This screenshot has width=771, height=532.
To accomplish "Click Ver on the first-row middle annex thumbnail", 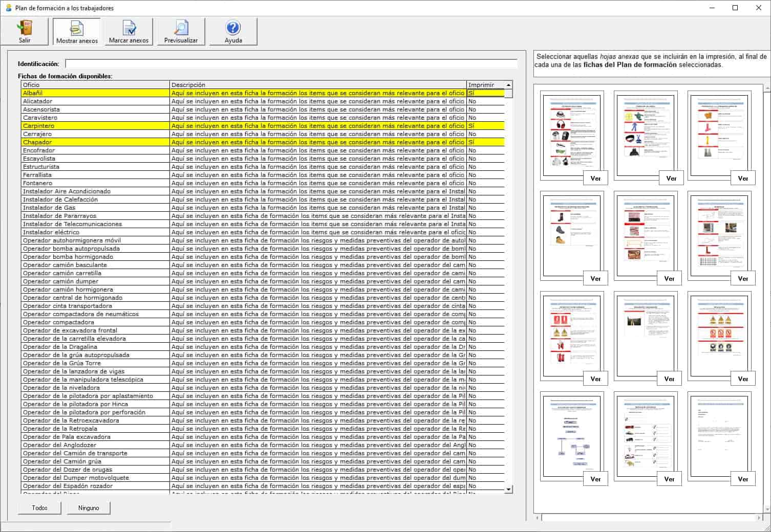I will [671, 178].
